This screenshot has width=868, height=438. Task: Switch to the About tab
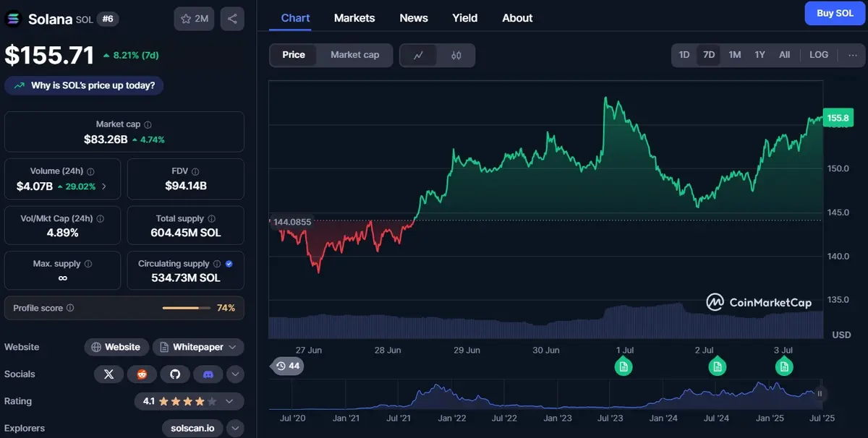click(x=517, y=18)
